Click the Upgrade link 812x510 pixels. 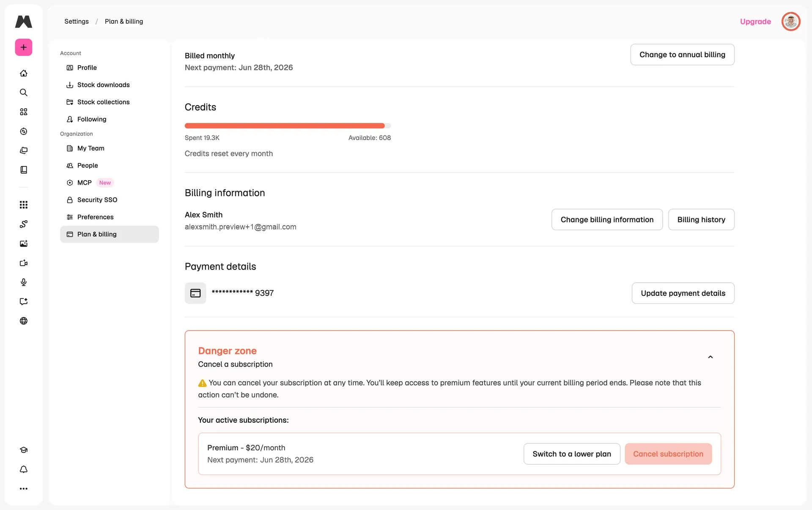click(x=755, y=22)
